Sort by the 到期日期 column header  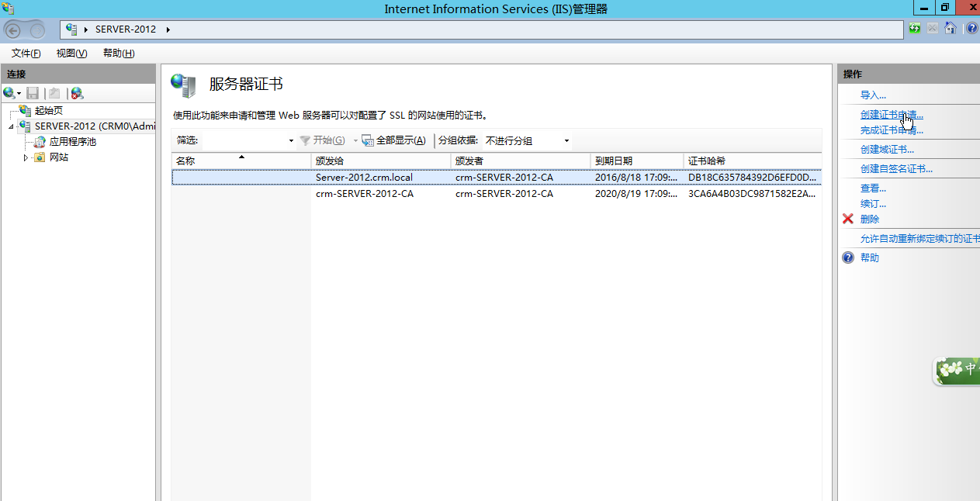[x=637, y=161]
